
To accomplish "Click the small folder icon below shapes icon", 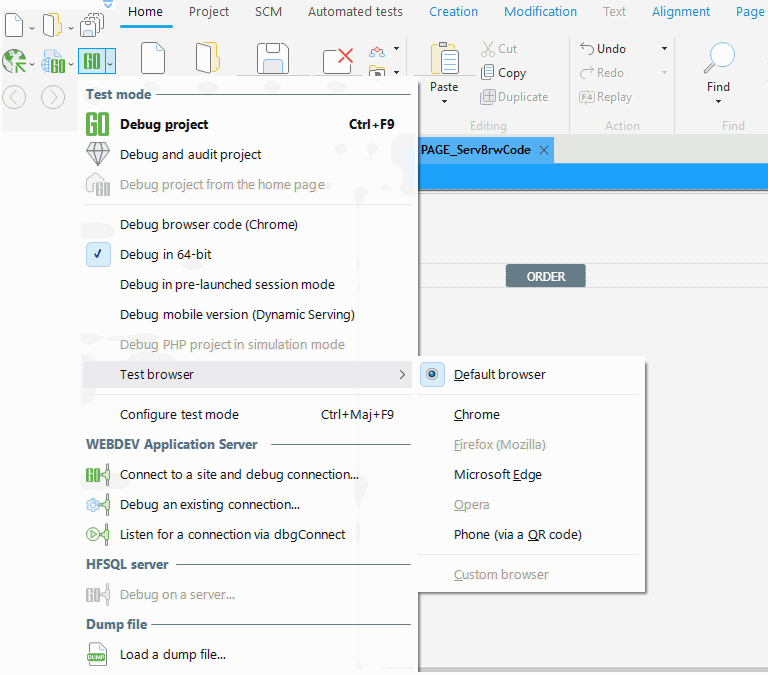I will coord(377,72).
